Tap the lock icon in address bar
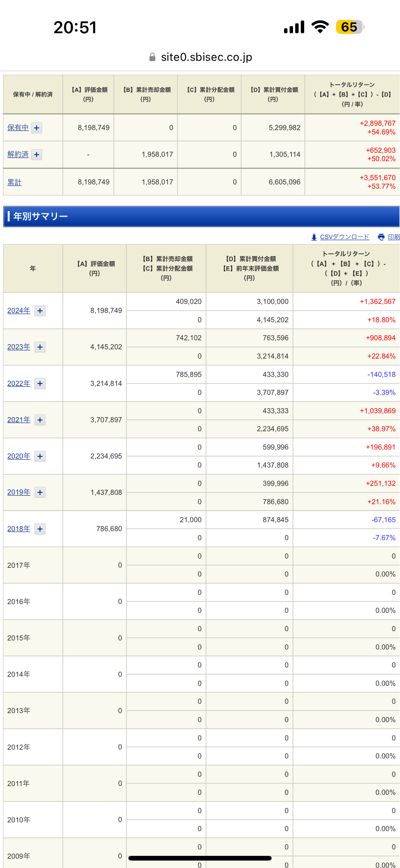Screen dimensions: 400x868 pyautogui.click(x=152, y=57)
